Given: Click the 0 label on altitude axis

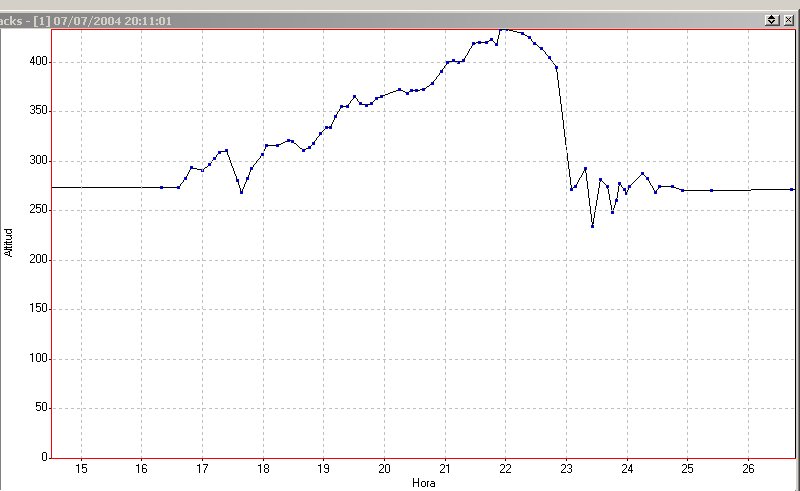Looking at the screenshot, I should coord(43,457).
